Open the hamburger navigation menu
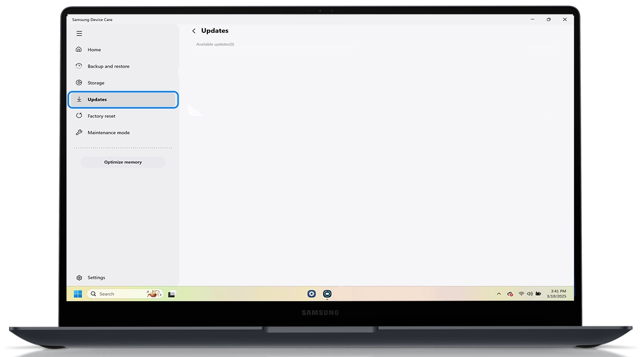The image size is (644, 357). click(x=79, y=34)
